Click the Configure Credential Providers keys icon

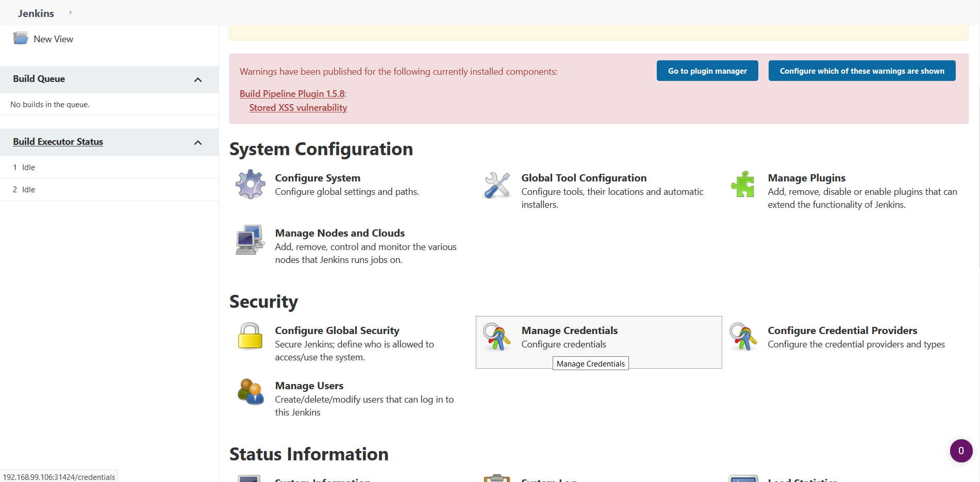coord(743,337)
